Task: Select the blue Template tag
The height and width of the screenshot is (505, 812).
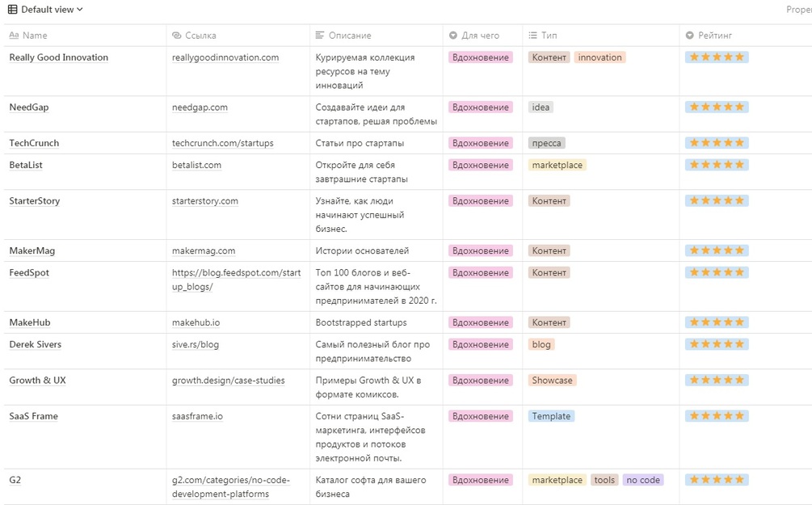Action: (x=552, y=416)
